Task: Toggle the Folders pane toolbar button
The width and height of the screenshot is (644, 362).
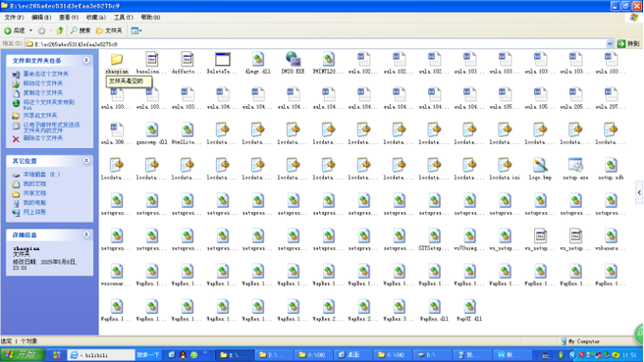Action: click(109, 30)
